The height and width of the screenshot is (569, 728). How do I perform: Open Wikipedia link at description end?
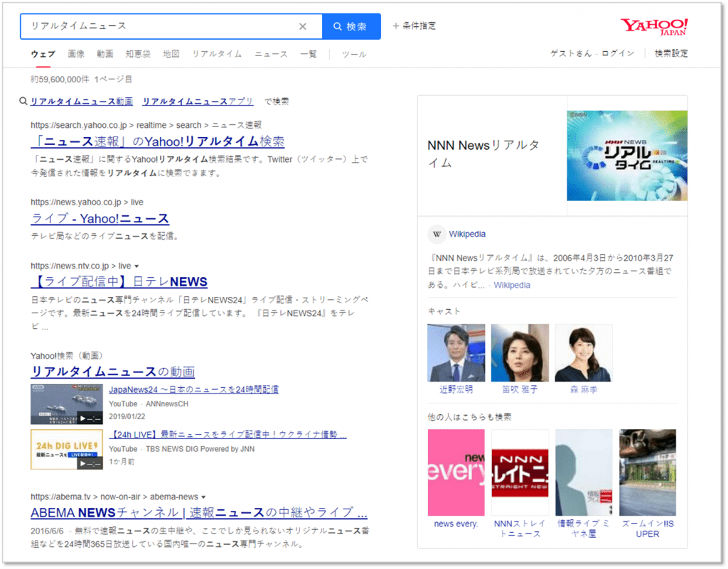pos(512,285)
